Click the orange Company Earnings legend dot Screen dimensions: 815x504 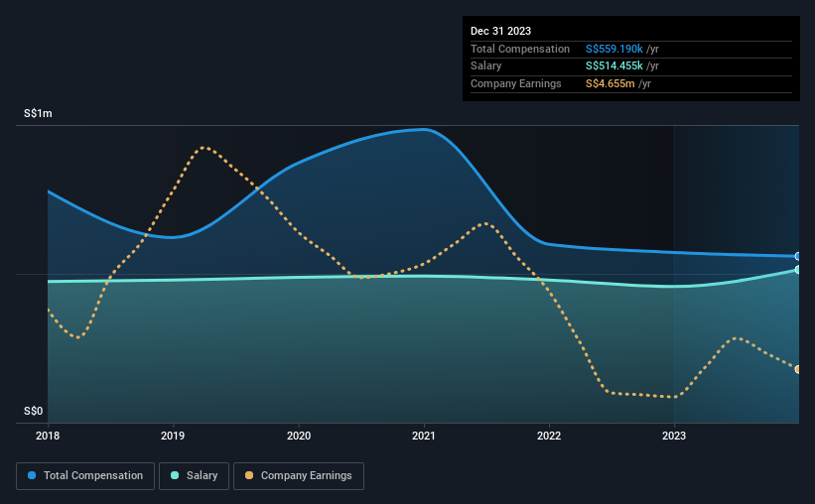[249, 475]
